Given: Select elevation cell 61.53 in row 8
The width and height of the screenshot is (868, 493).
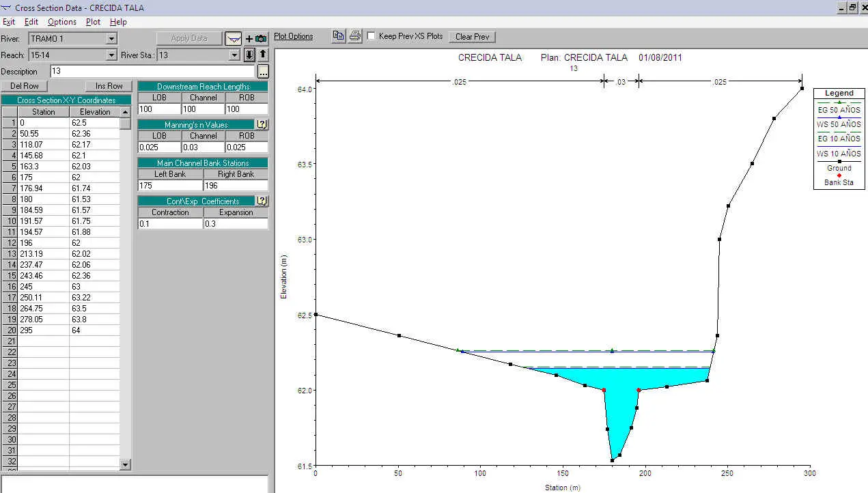Looking at the screenshot, I should tap(95, 199).
